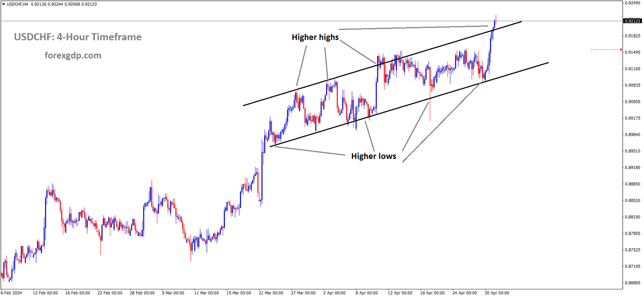Click the '16 Feb 00:00' date label
Screen dimensions: 644x297
coord(78,293)
